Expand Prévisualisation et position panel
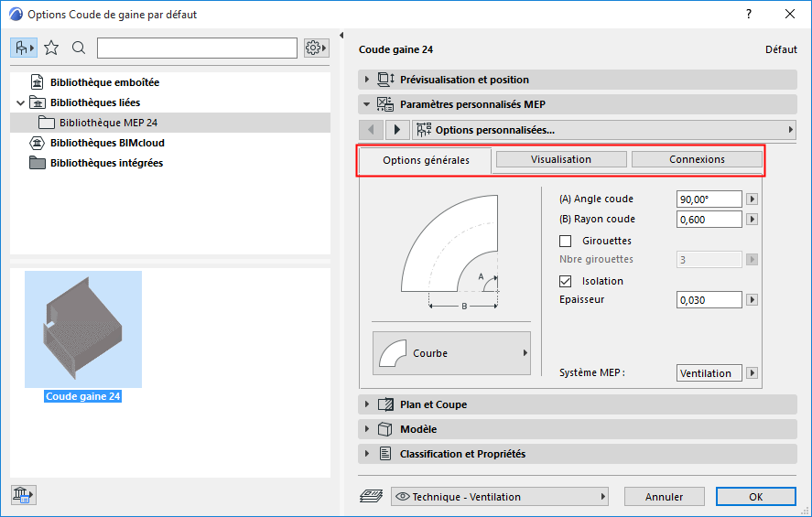 tap(367, 80)
